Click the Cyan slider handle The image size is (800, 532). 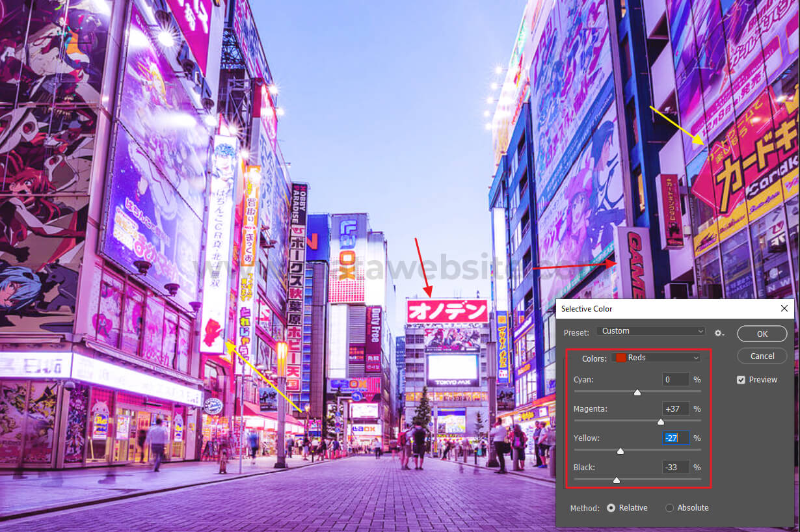(x=637, y=392)
